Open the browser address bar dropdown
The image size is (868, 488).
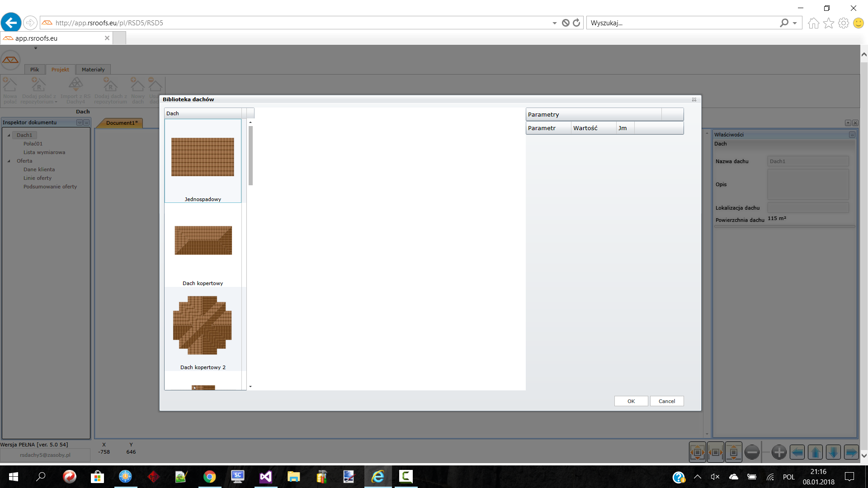coord(554,23)
